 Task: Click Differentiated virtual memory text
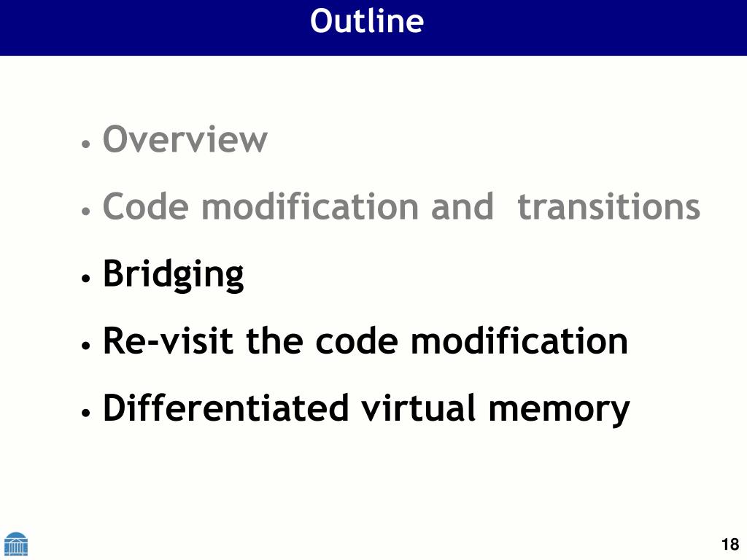coord(366,410)
